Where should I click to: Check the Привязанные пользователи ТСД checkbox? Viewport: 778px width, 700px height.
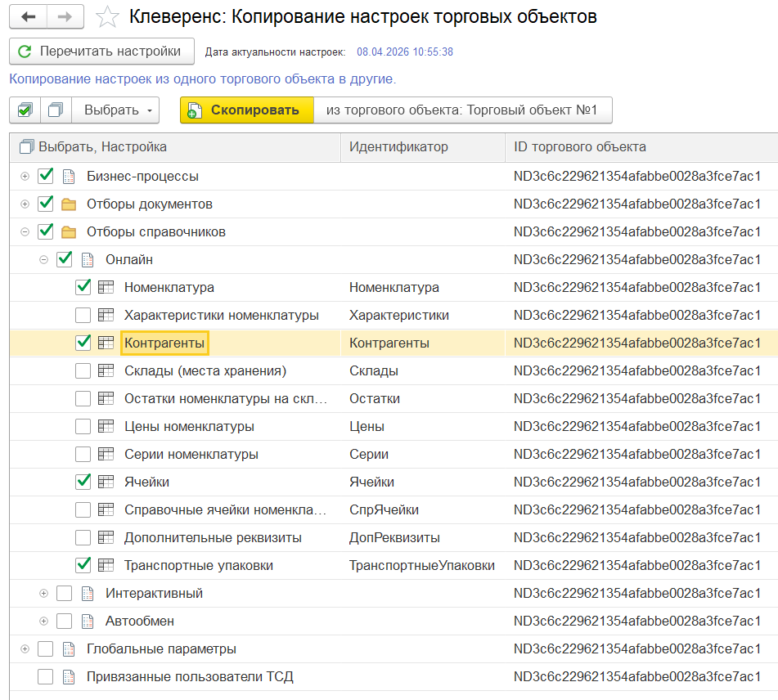[x=45, y=676]
